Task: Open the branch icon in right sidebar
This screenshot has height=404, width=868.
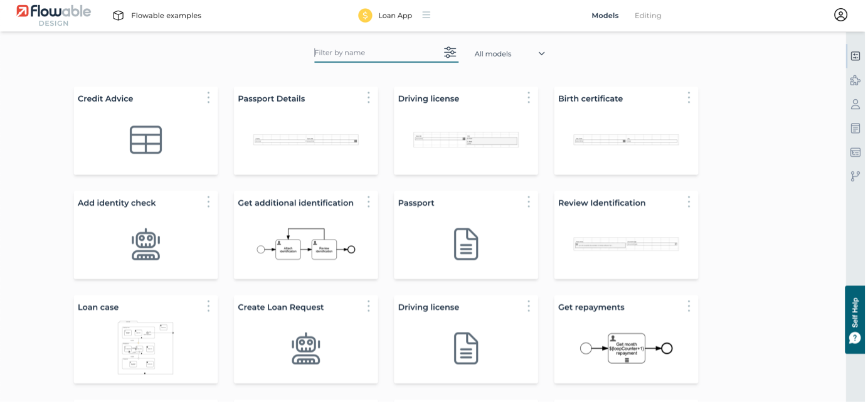Action: pyautogui.click(x=855, y=176)
